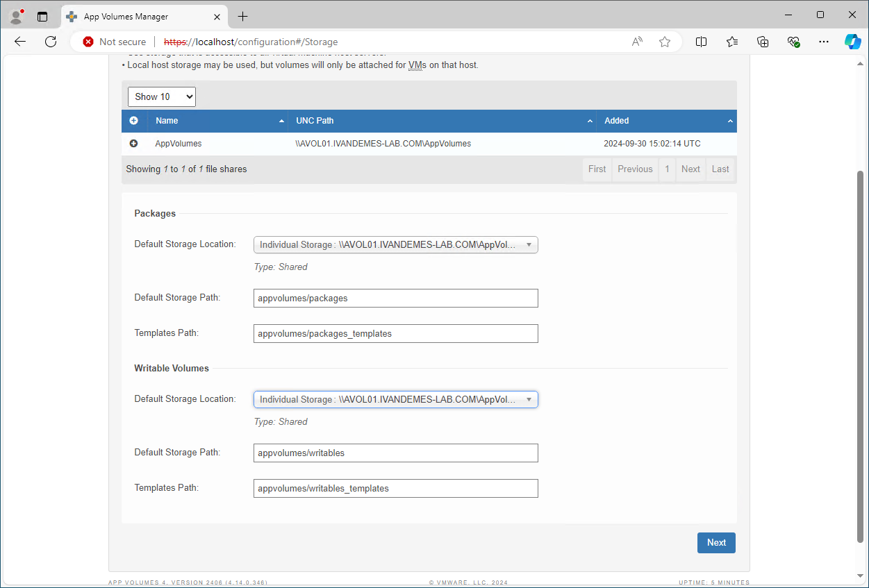
Task: Open the Packages Default Storage Location dropdown
Action: (395, 244)
